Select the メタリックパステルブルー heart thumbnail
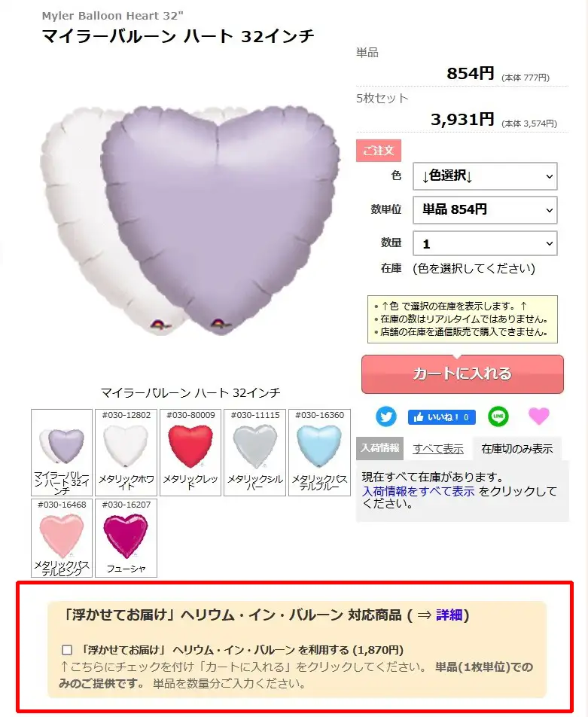Image resolution: width=588 pixels, height=717 pixels. click(x=320, y=452)
